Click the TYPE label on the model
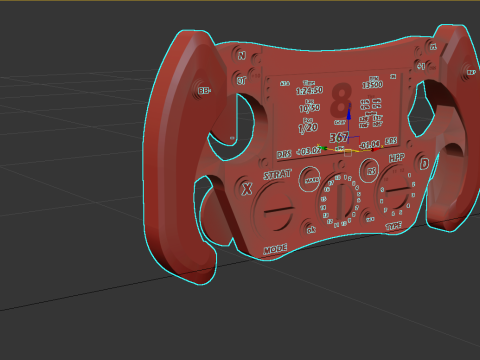The height and width of the screenshot is (360, 480). (x=394, y=226)
